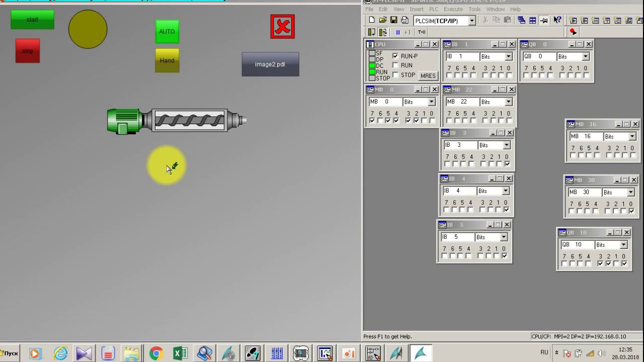Create a new simulation with New icon
The width and height of the screenshot is (644, 362).
point(372,20)
